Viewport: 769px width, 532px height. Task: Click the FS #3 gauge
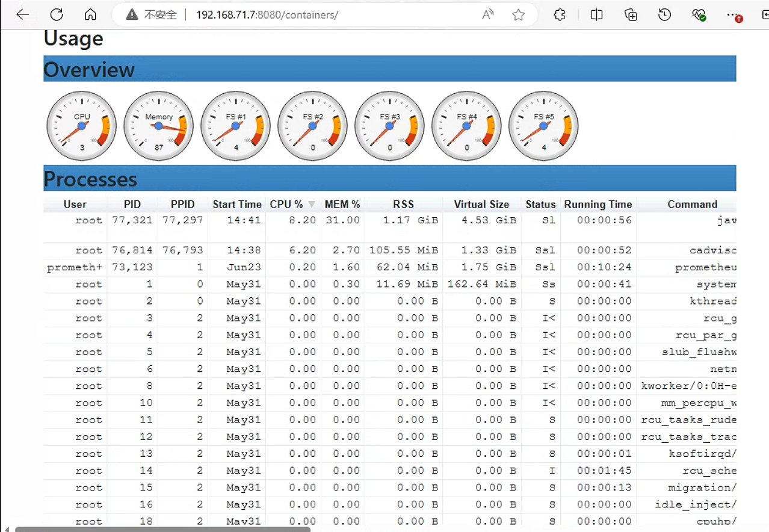click(x=390, y=126)
